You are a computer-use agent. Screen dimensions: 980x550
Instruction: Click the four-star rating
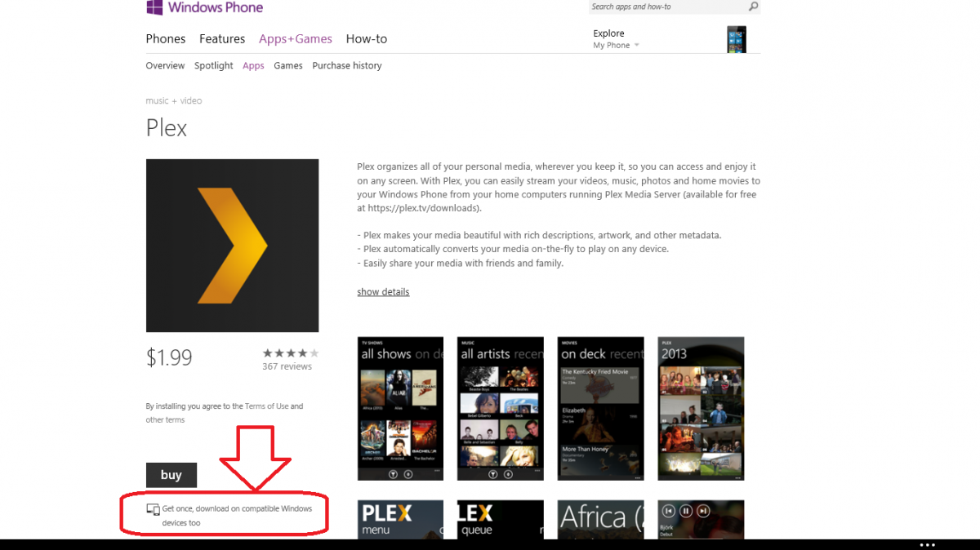pos(291,353)
